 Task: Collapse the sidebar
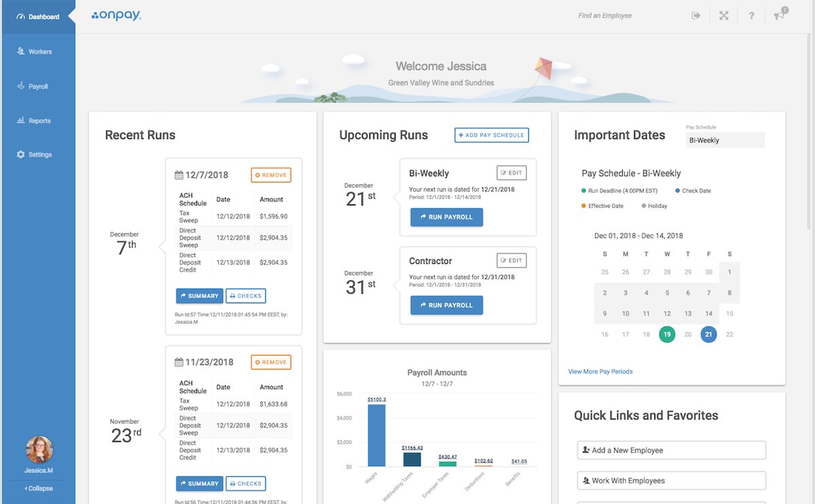pos(39,488)
